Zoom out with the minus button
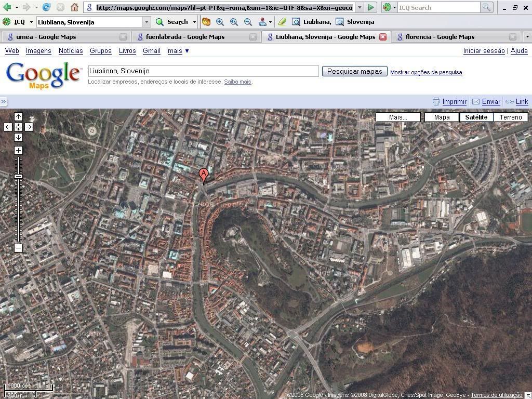Screen dimensions: 532x399 [18, 248]
